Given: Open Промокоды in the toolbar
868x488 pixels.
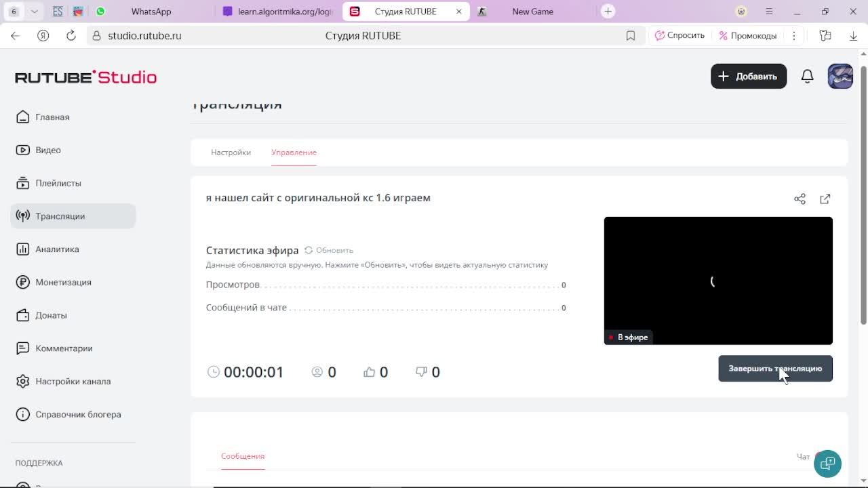Looking at the screenshot, I should click(748, 35).
